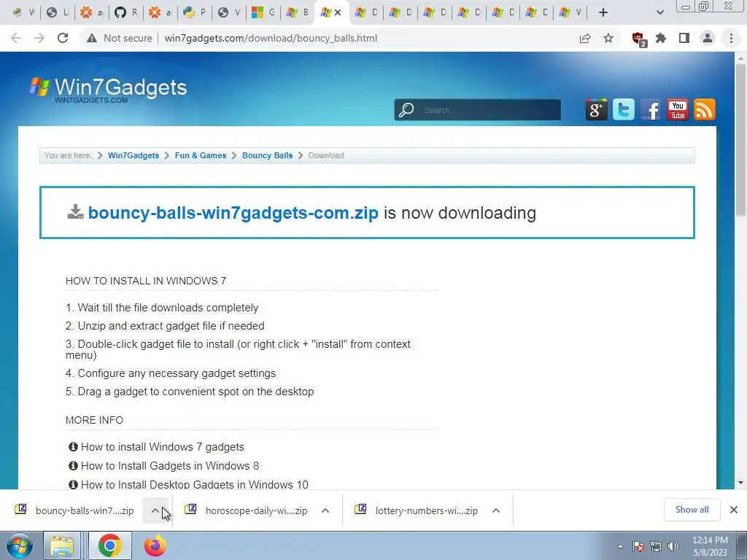Go back to the previous page
The height and width of the screenshot is (560, 747).
(16, 38)
